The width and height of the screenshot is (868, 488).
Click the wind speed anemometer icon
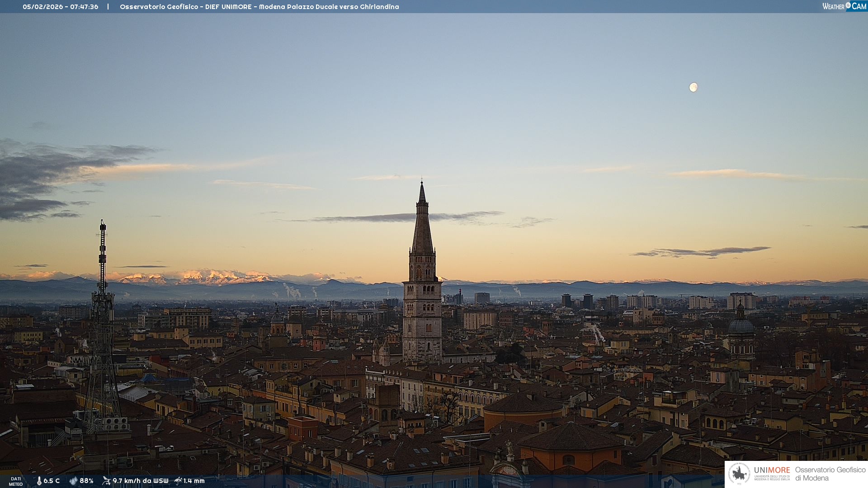tap(106, 481)
